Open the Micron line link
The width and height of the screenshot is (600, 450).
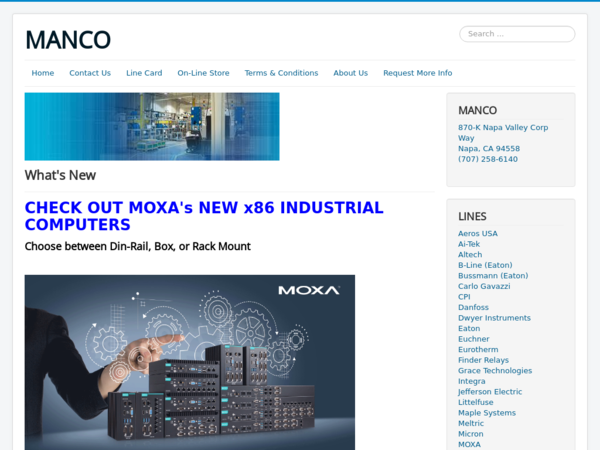tap(471, 434)
